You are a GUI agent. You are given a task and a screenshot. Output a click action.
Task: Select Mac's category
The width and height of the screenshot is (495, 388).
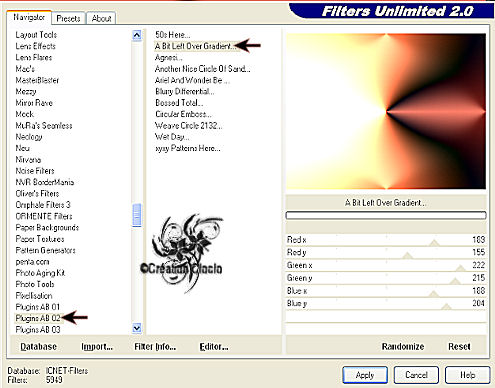[x=25, y=69]
